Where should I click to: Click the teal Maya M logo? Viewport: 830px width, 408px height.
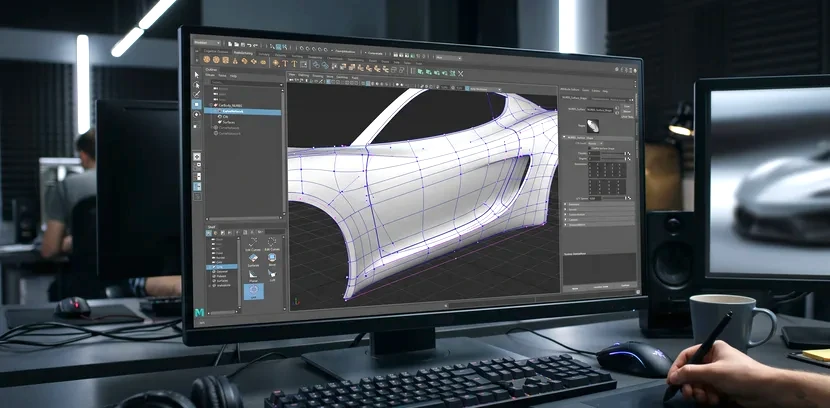[199, 312]
